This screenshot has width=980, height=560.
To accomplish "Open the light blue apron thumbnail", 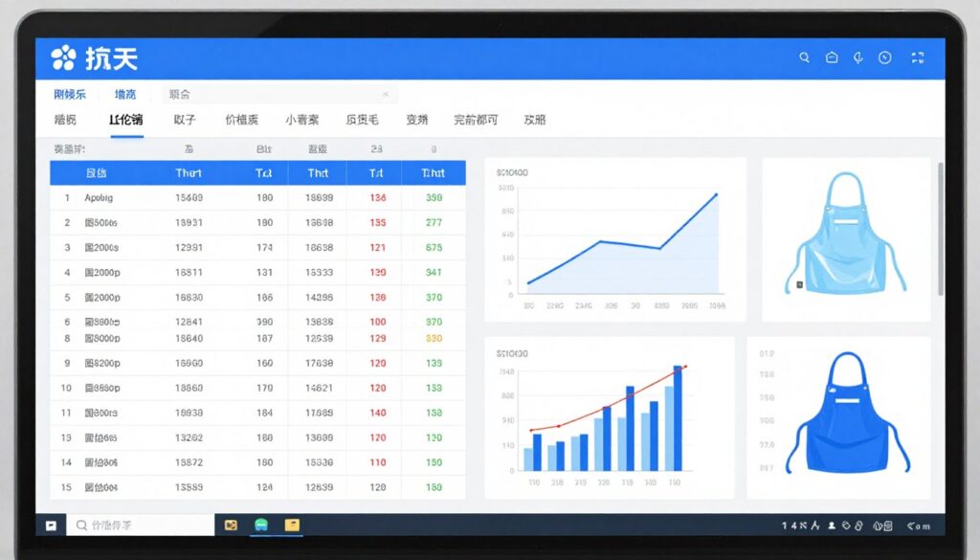I will point(846,239).
